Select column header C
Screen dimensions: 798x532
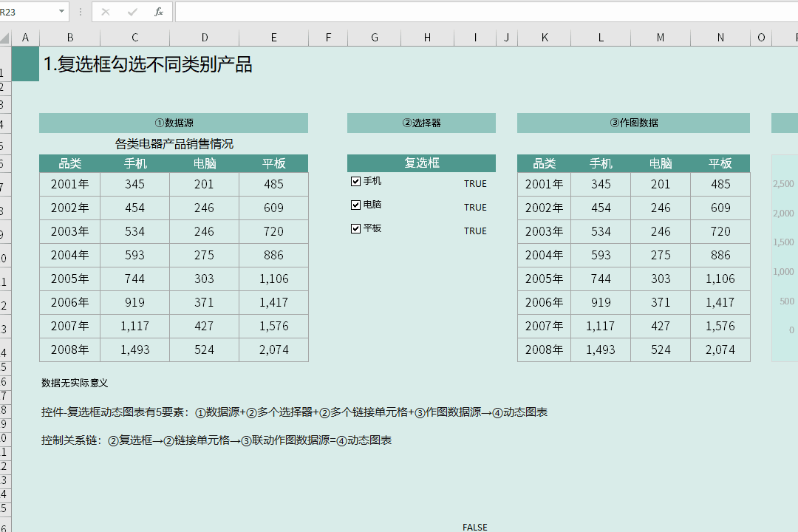point(134,37)
